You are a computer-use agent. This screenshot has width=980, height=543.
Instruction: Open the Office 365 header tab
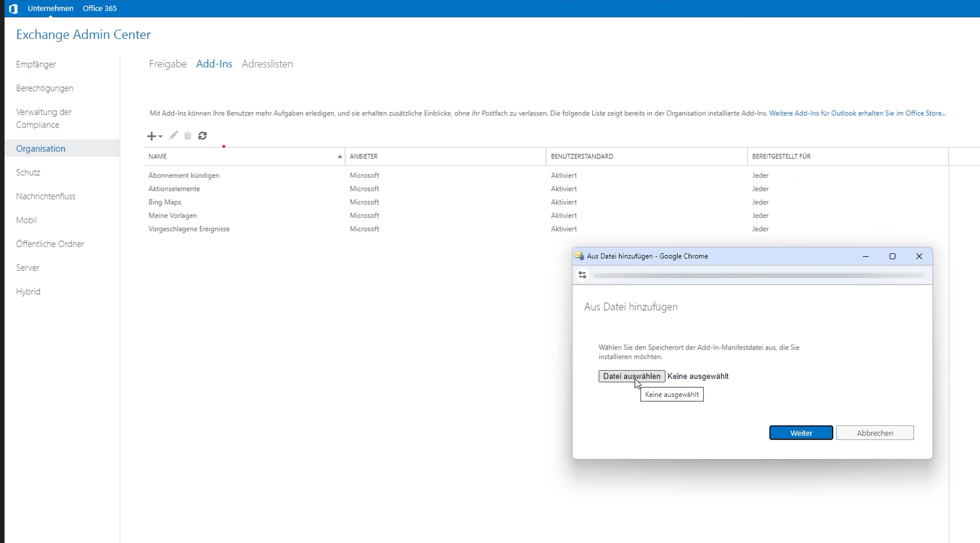(99, 9)
